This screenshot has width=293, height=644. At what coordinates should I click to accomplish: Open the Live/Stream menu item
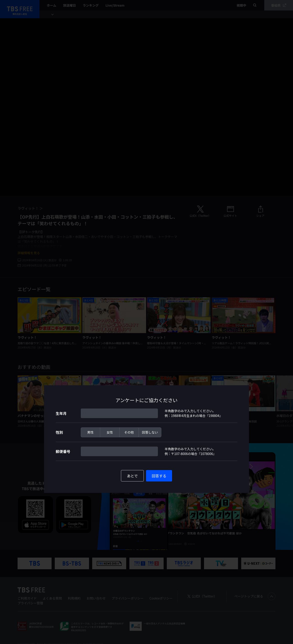(115, 5)
